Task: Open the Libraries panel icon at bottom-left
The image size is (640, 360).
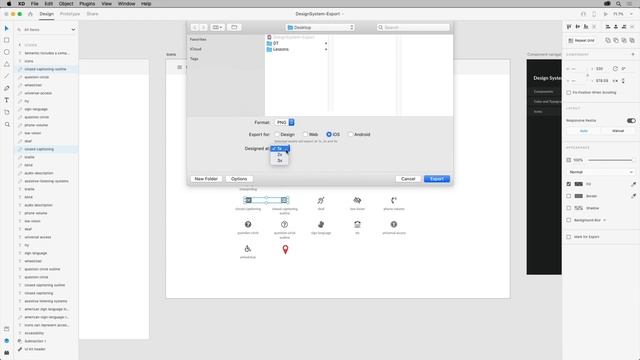Action: coord(7,329)
